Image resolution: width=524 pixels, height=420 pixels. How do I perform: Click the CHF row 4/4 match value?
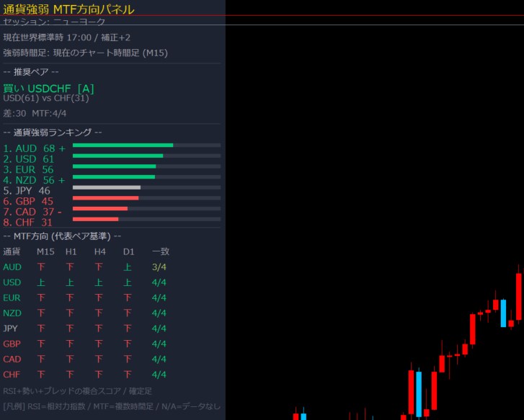(159, 375)
